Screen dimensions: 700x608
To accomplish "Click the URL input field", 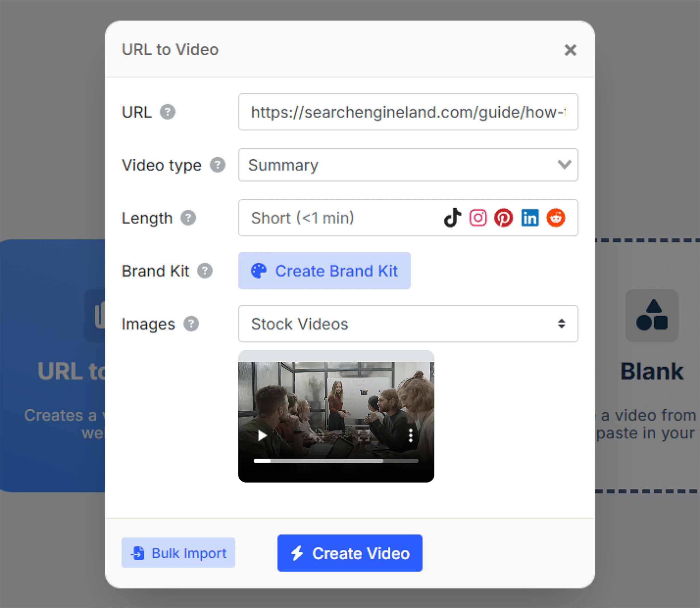I will coord(408,112).
